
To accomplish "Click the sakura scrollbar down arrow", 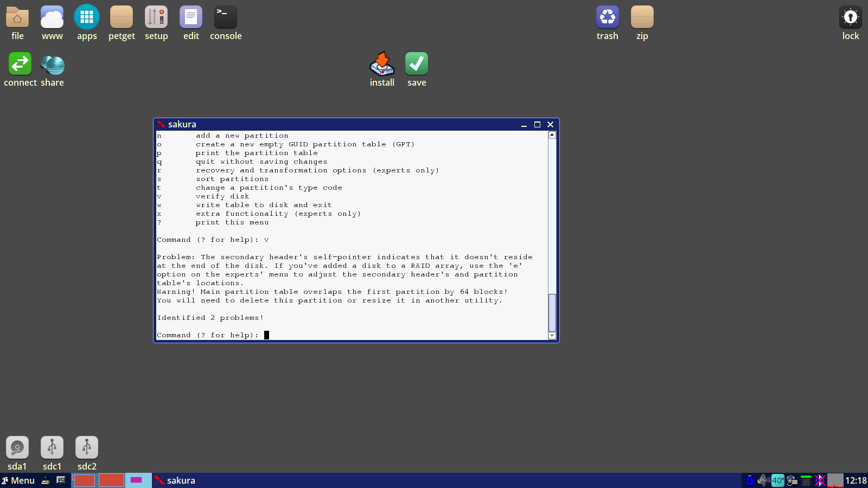I will (552, 336).
